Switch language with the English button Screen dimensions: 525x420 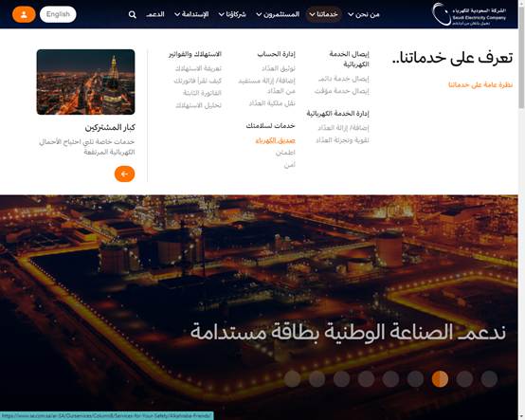[58, 14]
